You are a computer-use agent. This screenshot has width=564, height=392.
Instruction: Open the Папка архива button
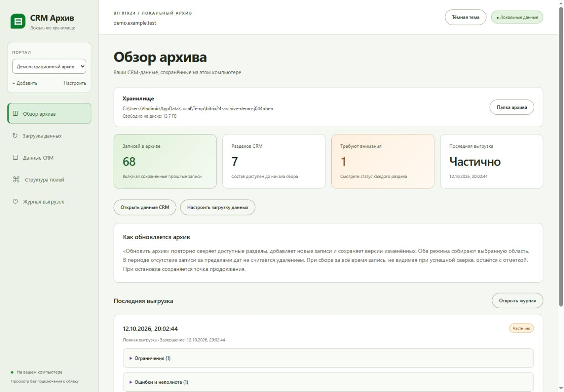[x=512, y=107]
